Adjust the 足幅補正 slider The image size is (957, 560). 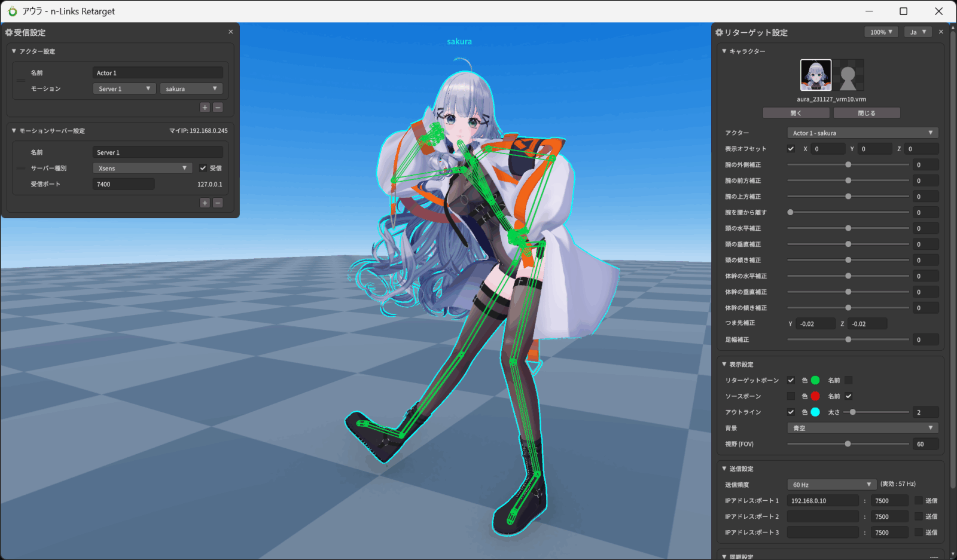[848, 339]
